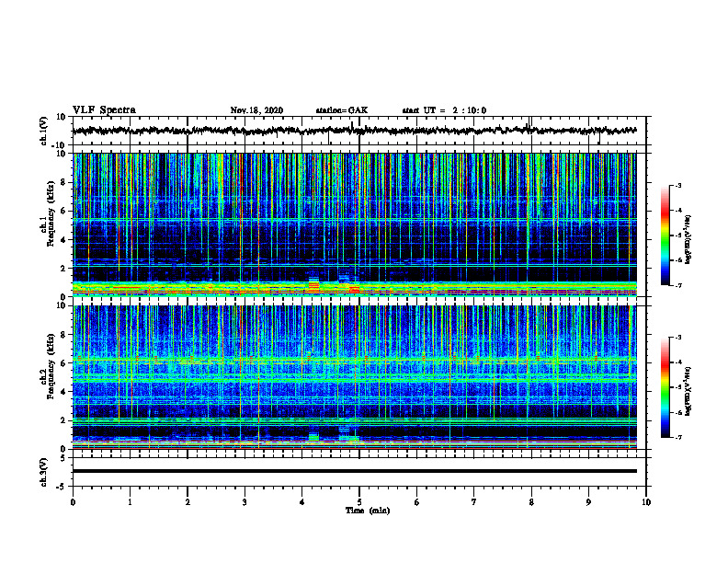Image resolution: width=728 pixels, height=563 pixels.
Task: Click the flat black ch.3 voltage trace
Action: click(354, 471)
